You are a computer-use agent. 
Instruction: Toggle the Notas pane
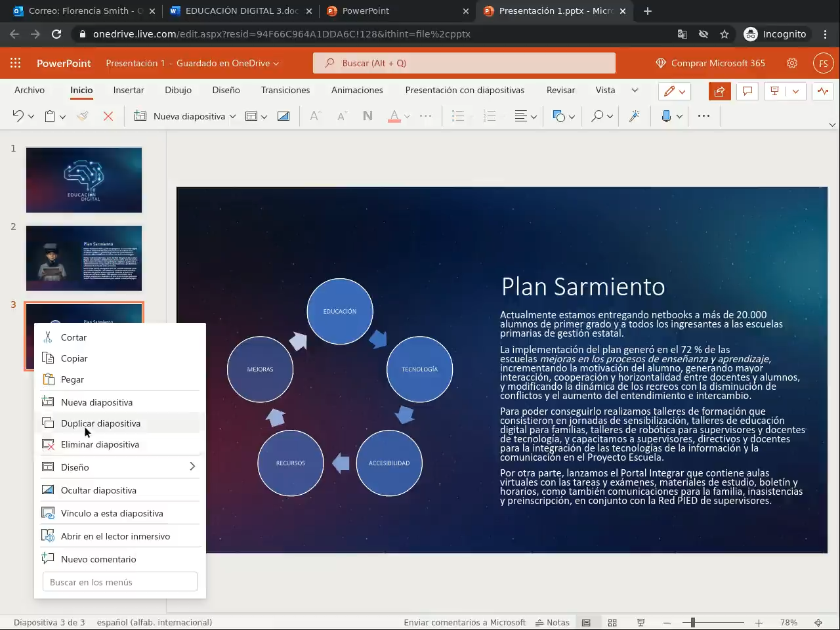[553, 622]
